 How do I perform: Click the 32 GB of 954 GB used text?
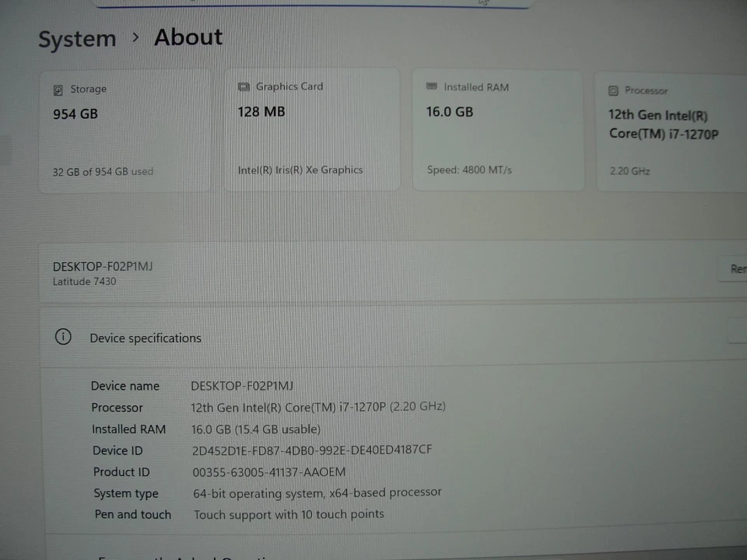pyautogui.click(x=102, y=171)
